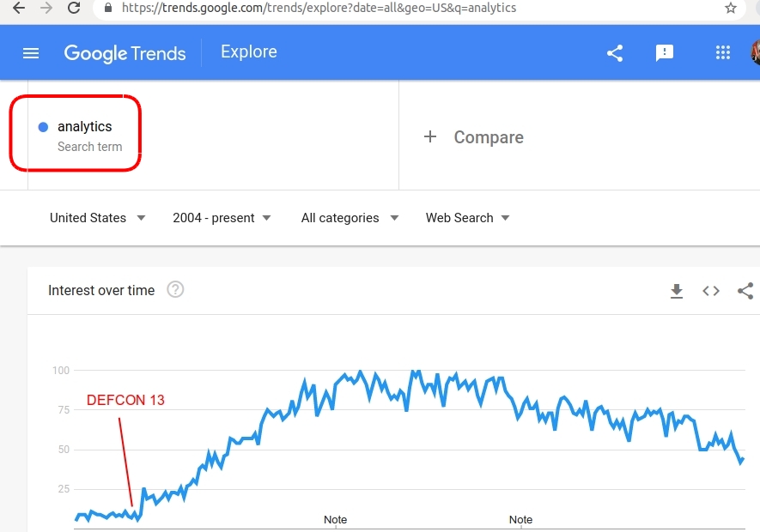This screenshot has height=532, width=760.
Task: Click the second Note chart marker
Action: tap(520, 519)
